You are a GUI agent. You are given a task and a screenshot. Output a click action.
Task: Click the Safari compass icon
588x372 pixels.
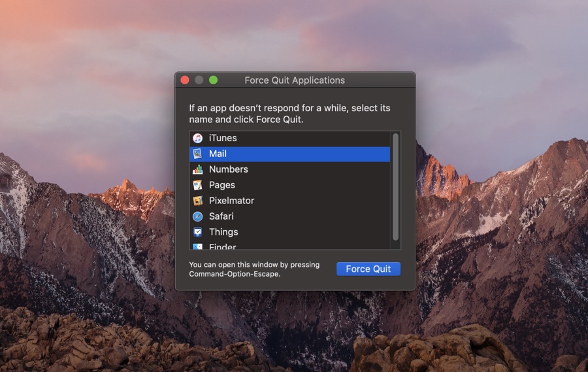coord(197,216)
